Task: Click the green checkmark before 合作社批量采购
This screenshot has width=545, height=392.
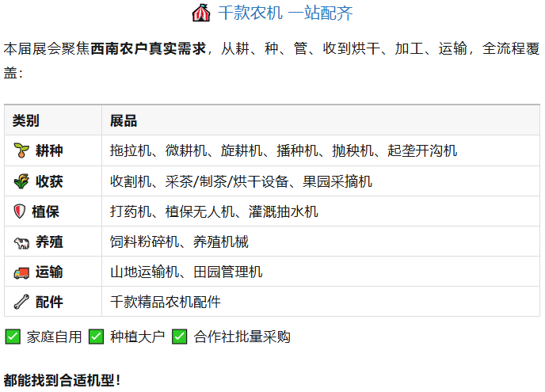Action: [180, 337]
